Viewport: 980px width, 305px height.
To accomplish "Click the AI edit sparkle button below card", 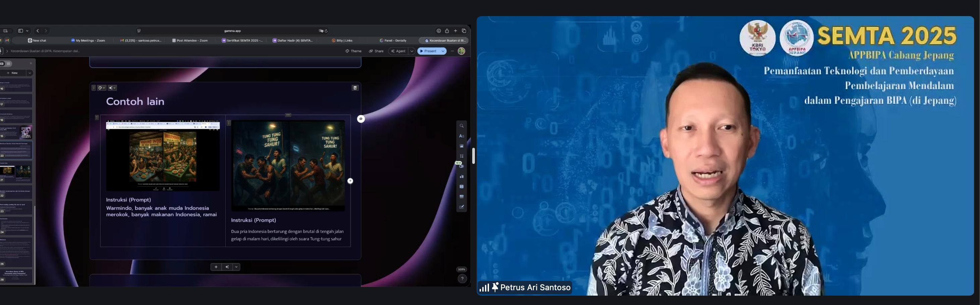I will tap(227, 267).
